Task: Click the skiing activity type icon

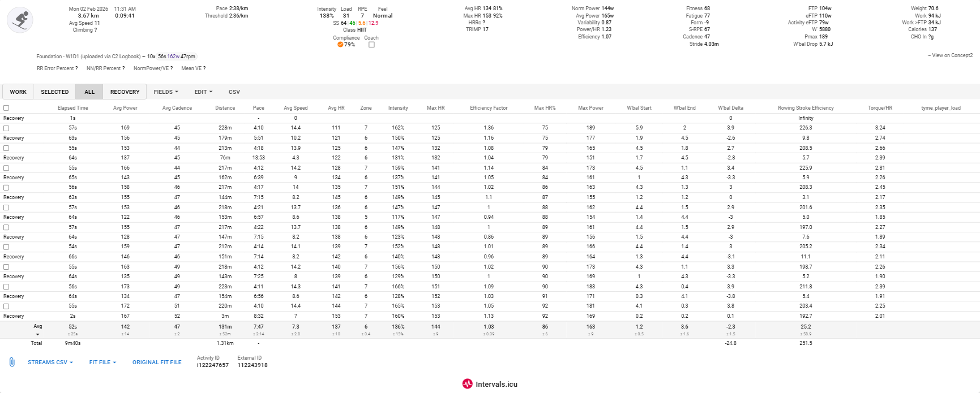Action: (20, 20)
